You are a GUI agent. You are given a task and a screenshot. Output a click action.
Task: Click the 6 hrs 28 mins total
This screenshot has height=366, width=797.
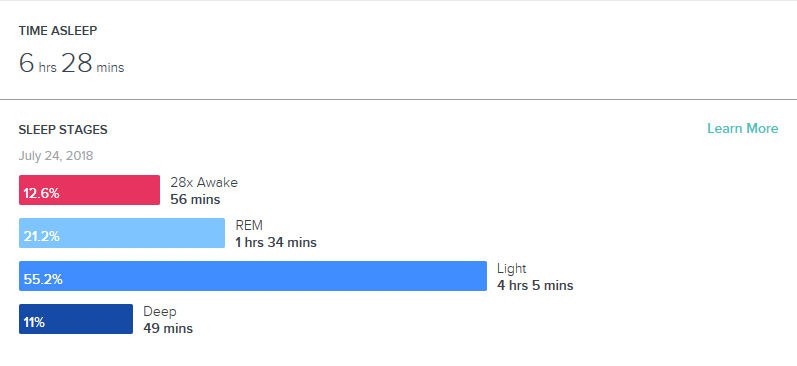coord(71,64)
